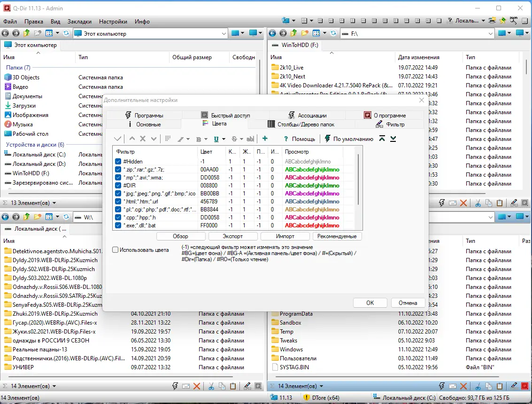The image size is (532, 404).
Task: Click the green plus add-filter icon
Action: coord(265,139)
